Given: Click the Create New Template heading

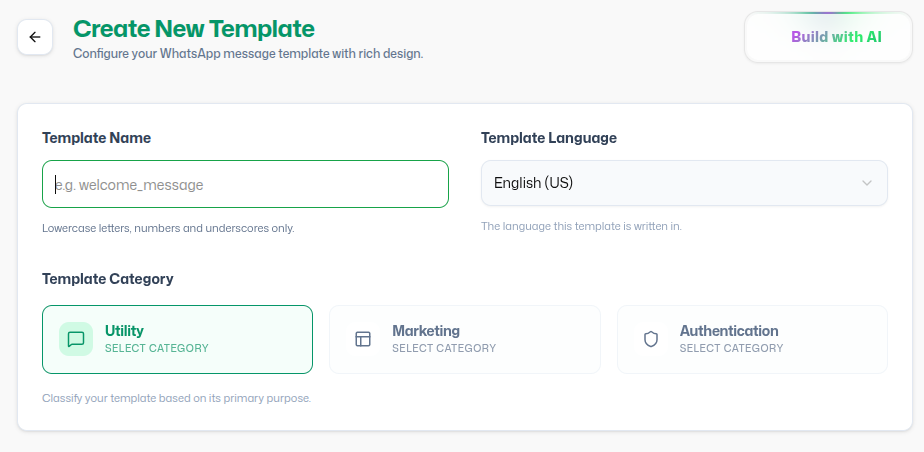Looking at the screenshot, I should coord(194,29).
